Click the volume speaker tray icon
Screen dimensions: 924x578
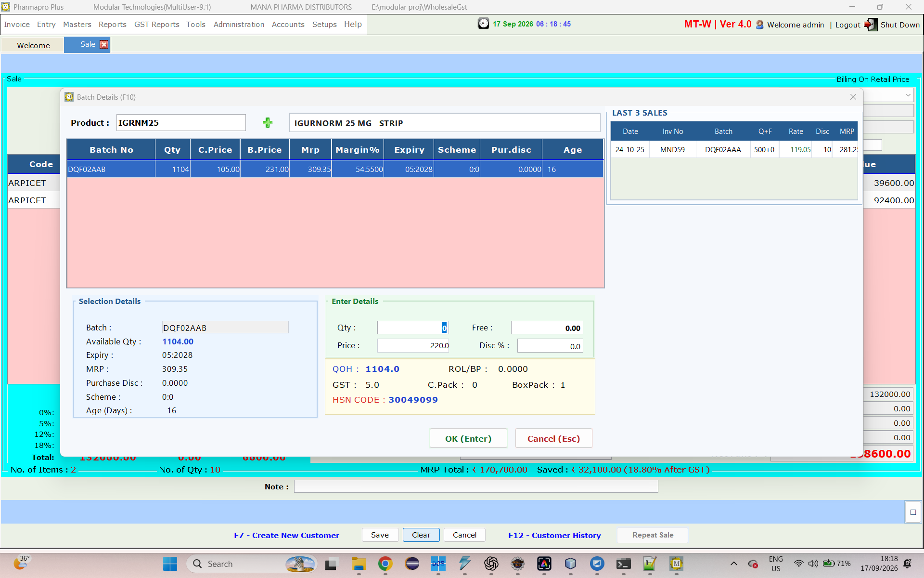click(813, 564)
